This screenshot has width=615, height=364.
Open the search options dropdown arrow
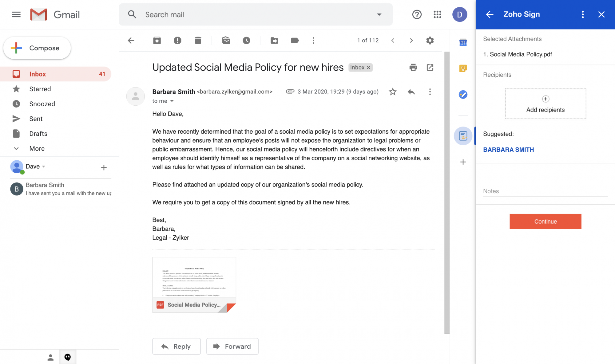pyautogui.click(x=379, y=14)
